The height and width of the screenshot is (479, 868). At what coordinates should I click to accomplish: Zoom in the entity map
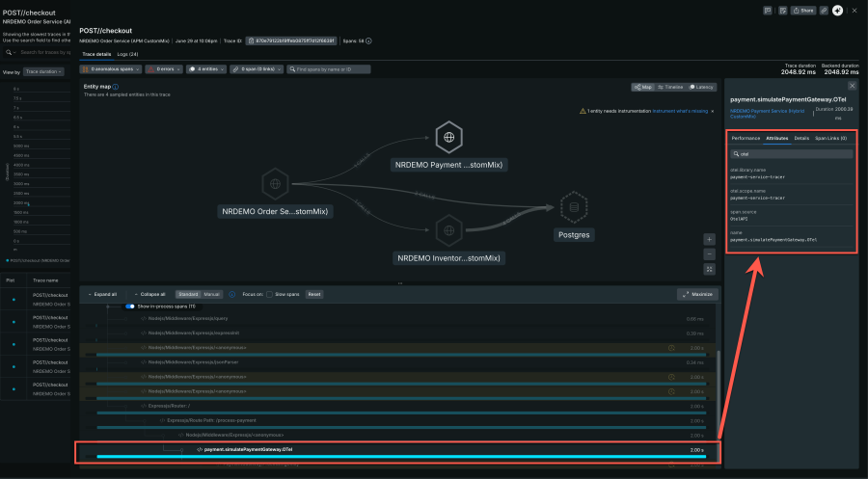709,239
